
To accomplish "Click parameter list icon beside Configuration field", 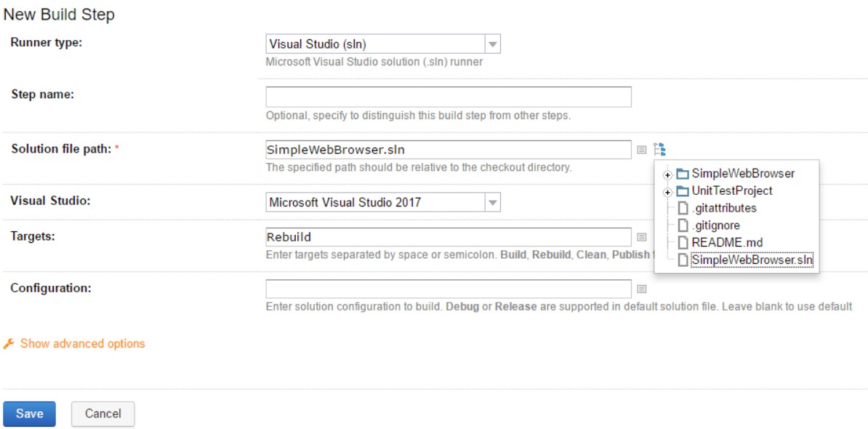I will tap(642, 289).
